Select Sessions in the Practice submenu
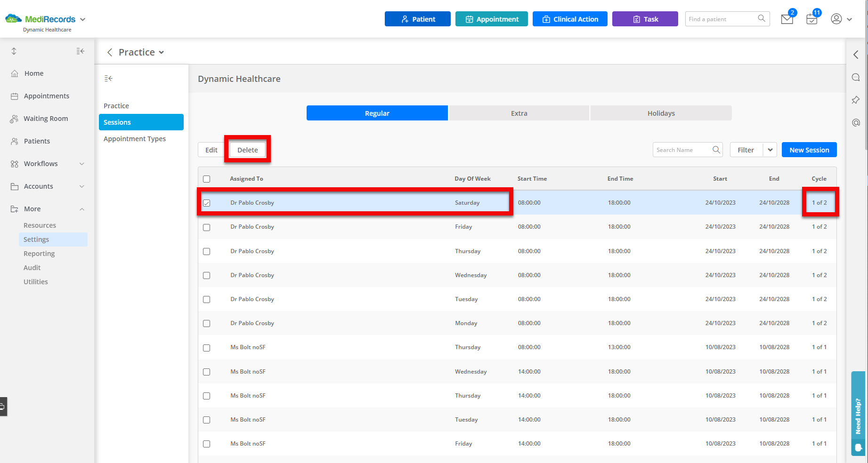This screenshot has width=868, height=463. click(x=141, y=122)
